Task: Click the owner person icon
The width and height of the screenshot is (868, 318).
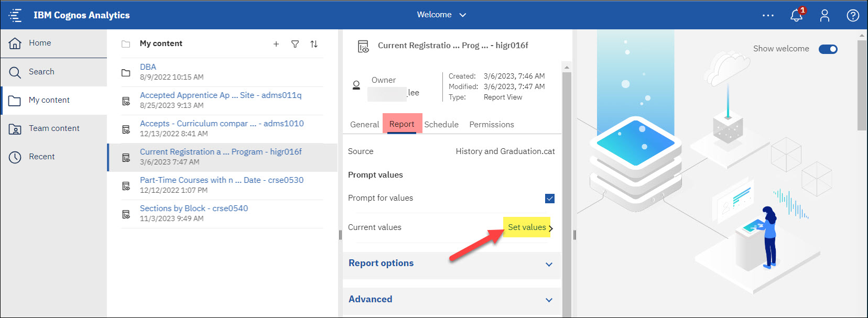Action: [x=356, y=85]
